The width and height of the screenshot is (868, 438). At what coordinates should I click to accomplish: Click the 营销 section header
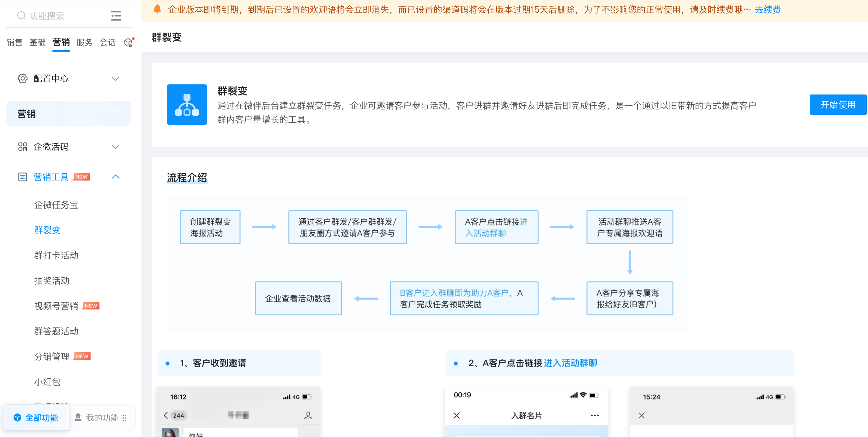(x=69, y=114)
